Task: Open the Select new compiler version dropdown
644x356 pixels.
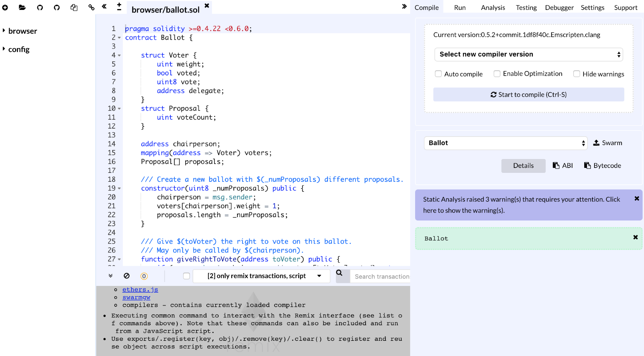Action: (528, 55)
